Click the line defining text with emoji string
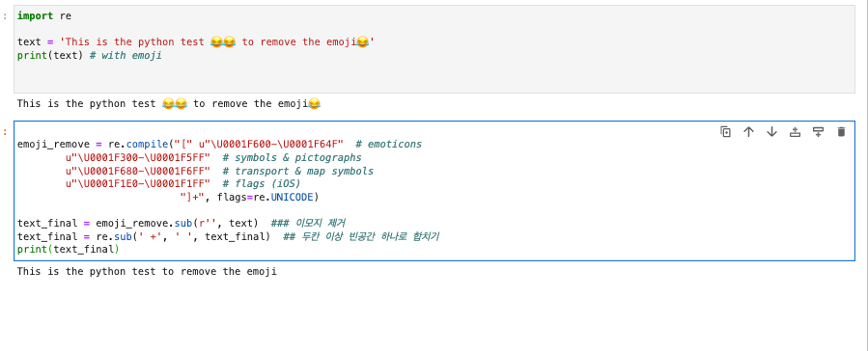Viewport: 868px width, 351px height. pyautogui.click(x=196, y=42)
